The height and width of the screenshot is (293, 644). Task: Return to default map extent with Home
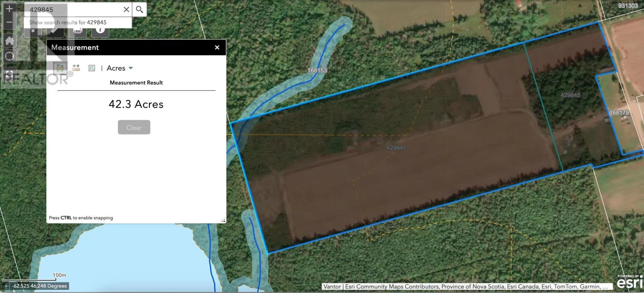[9, 41]
